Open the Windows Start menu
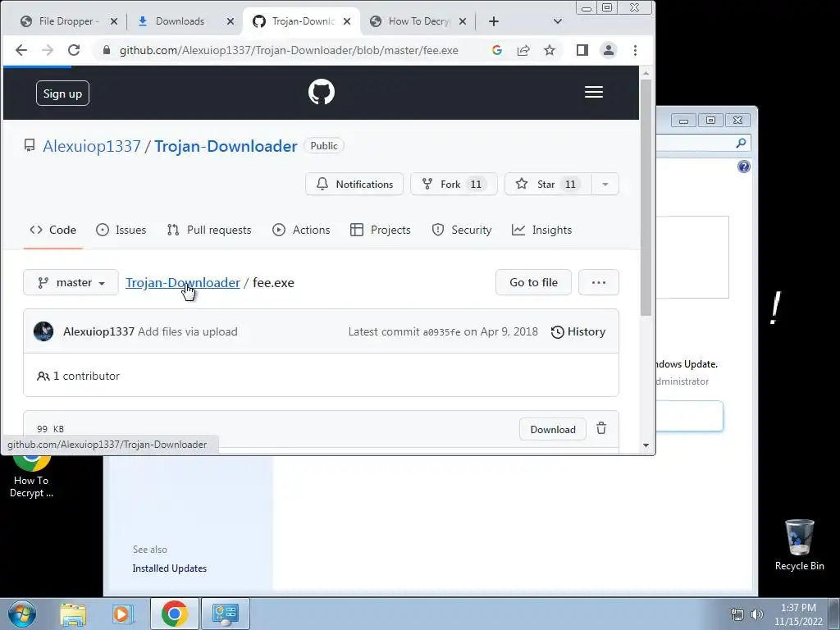Viewport: 840px width, 630px height. point(21,614)
